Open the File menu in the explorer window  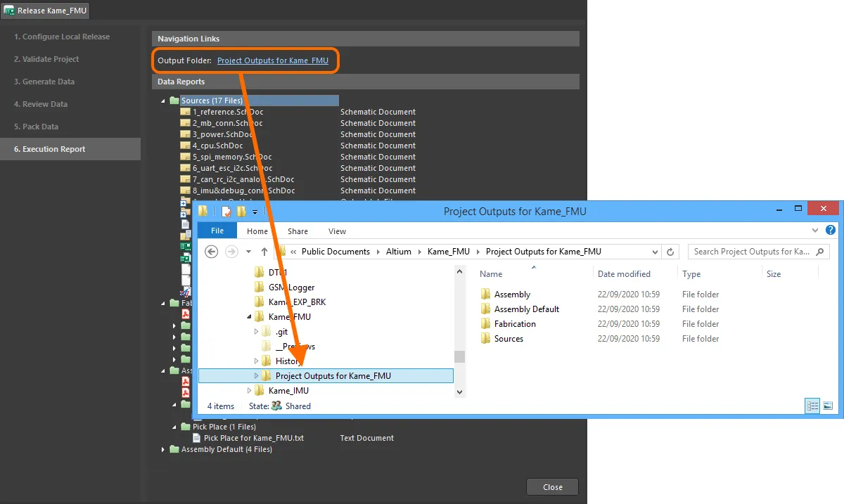tap(217, 230)
